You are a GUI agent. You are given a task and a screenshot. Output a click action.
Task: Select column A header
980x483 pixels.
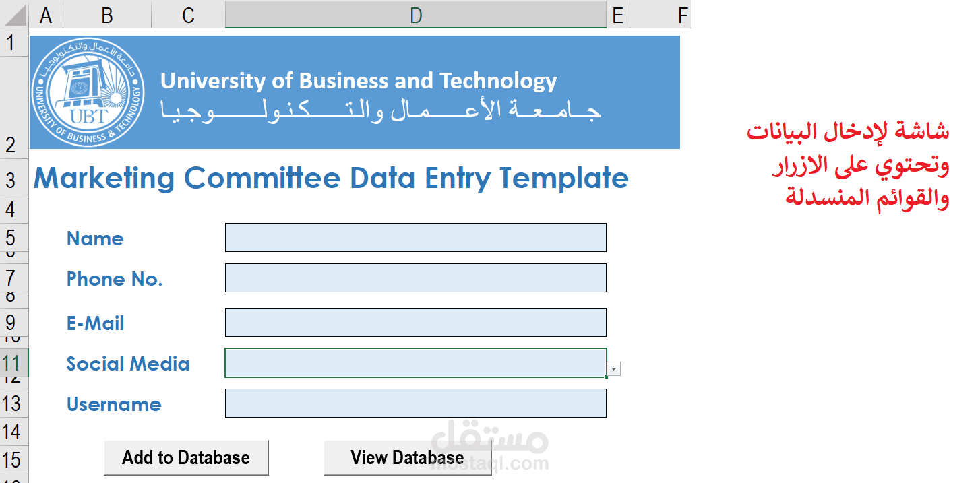click(46, 15)
